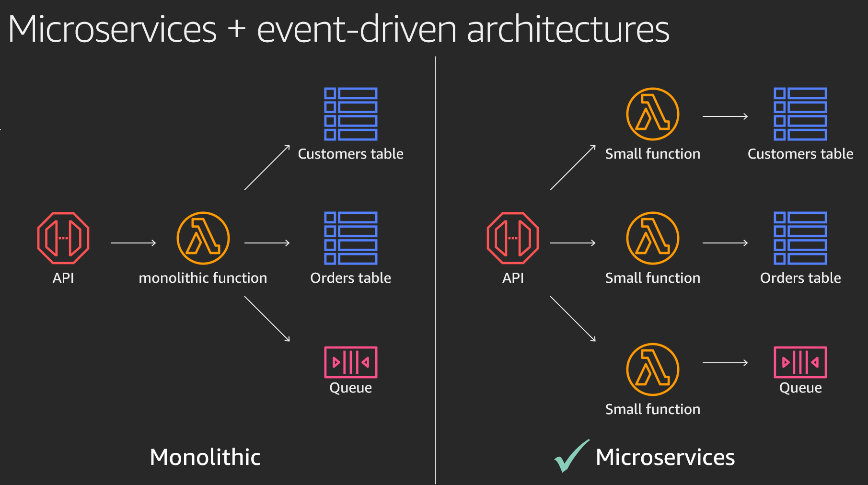Click 'Queue' label in Monolithic diagram
This screenshot has height=485, width=868.
coord(351,388)
